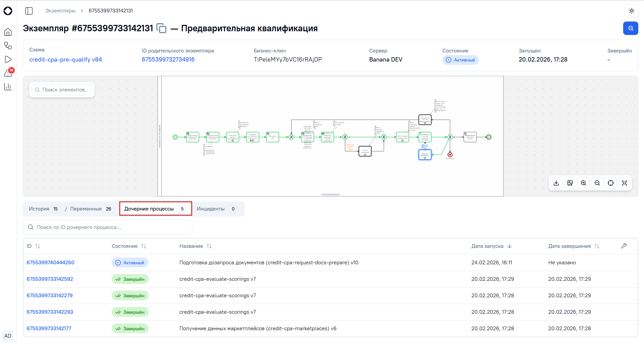Go to Экземпляры breadcrumb
Viewport: 644px width, 344px height.
tap(61, 11)
